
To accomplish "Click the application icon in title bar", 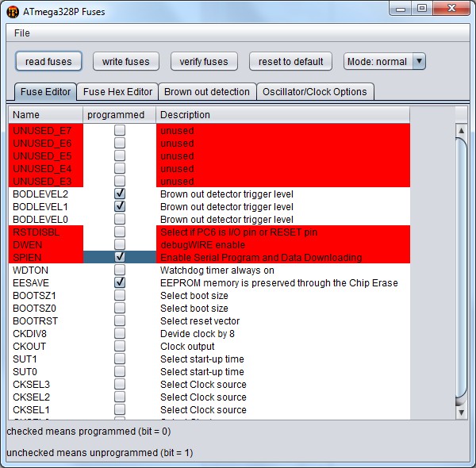I will point(13,12).
